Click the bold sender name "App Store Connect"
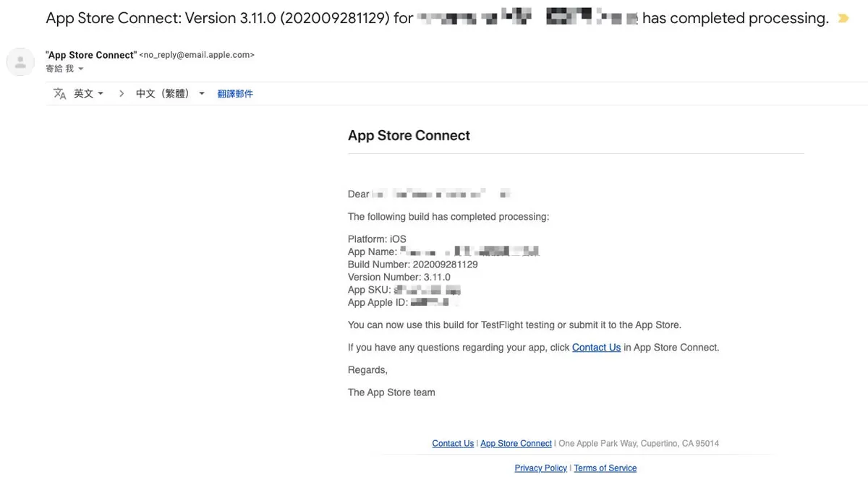This screenshot has height=485, width=868. point(90,56)
